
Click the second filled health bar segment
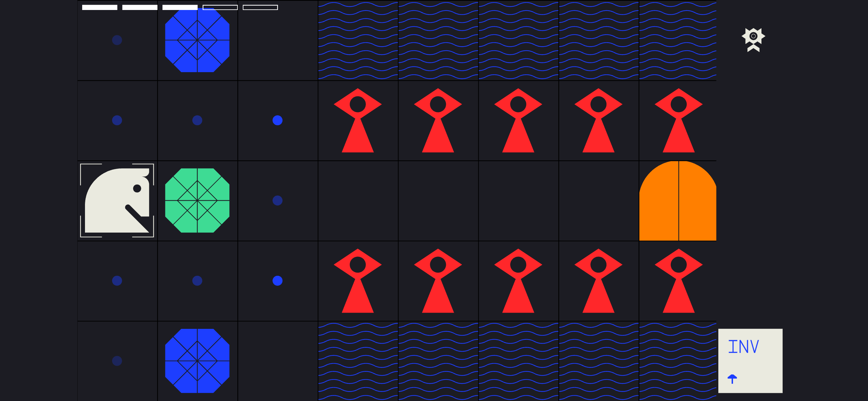tap(140, 7)
